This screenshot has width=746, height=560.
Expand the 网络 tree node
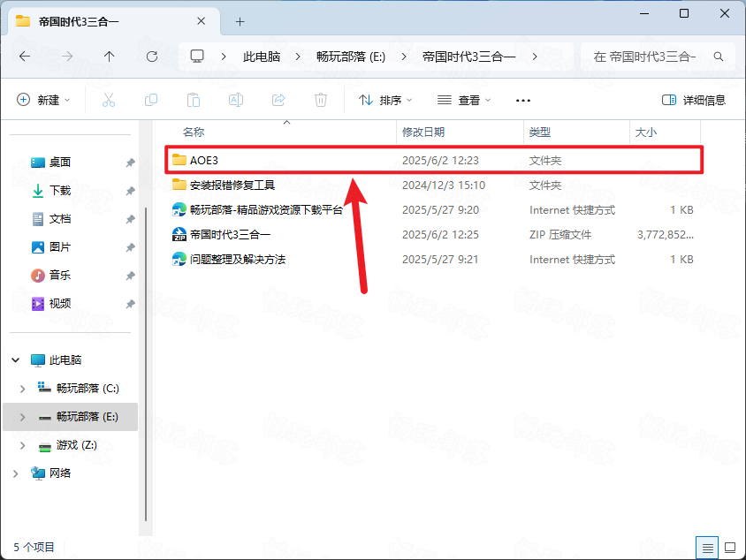tap(16, 473)
